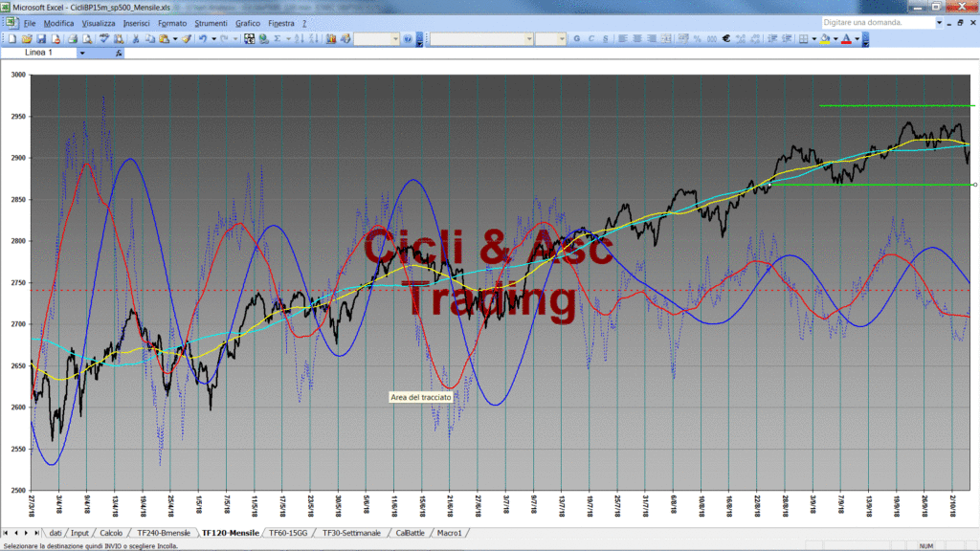Align text left

click(x=622, y=38)
